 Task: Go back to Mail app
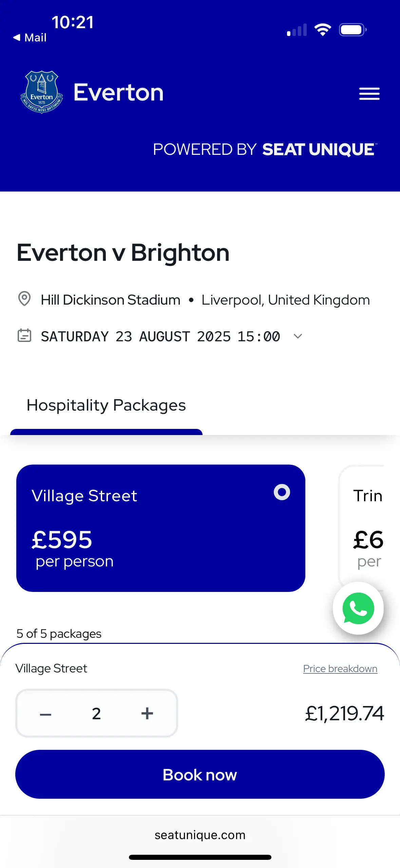[x=30, y=38]
